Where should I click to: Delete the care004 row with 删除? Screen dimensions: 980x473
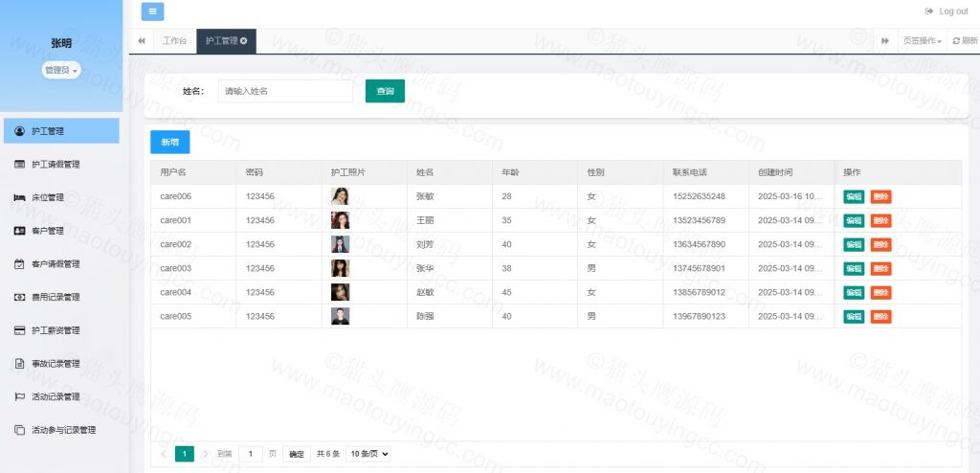880,292
